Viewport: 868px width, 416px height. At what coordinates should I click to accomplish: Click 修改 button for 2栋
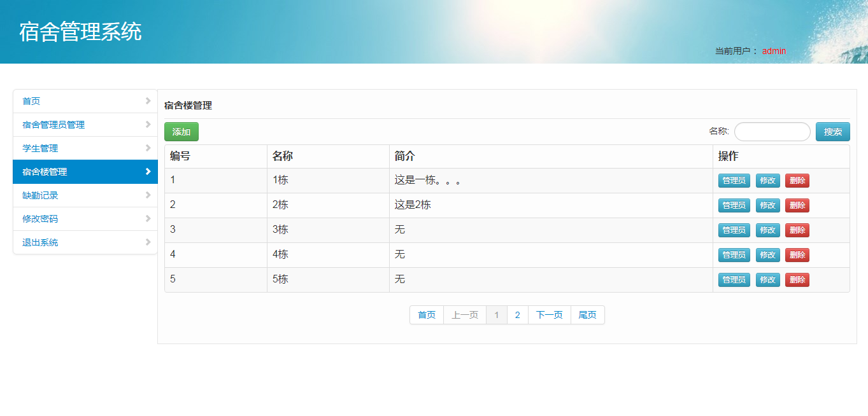(x=768, y=205)
